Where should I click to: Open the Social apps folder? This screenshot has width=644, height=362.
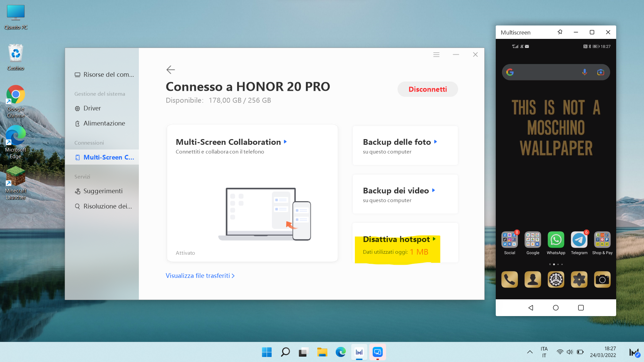[x=509, y=239]
